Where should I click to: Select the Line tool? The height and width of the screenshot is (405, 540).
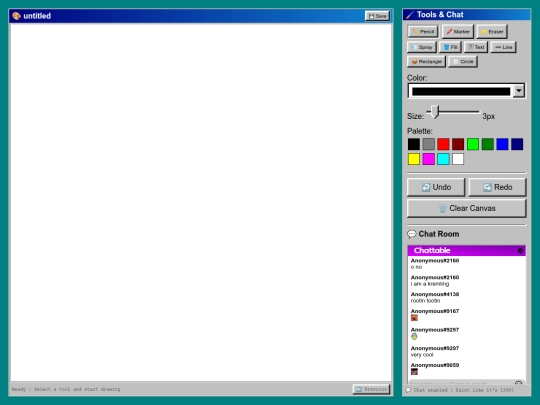click(503, 47)
